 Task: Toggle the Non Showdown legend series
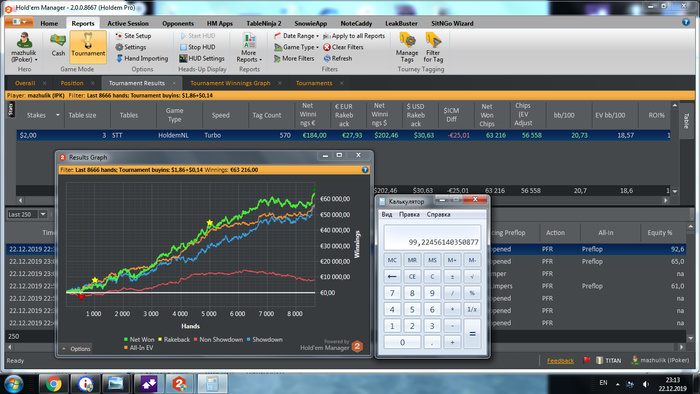point(218,340)
